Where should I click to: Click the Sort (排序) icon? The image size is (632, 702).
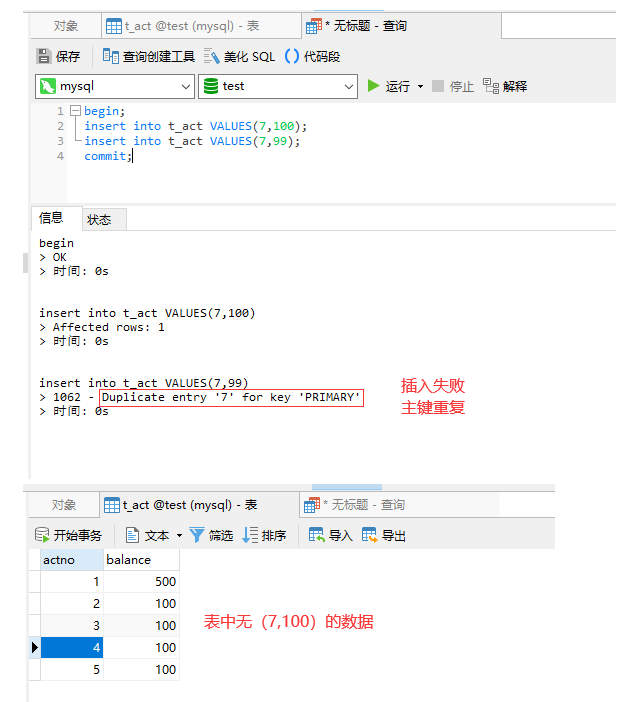click(250, 535)
